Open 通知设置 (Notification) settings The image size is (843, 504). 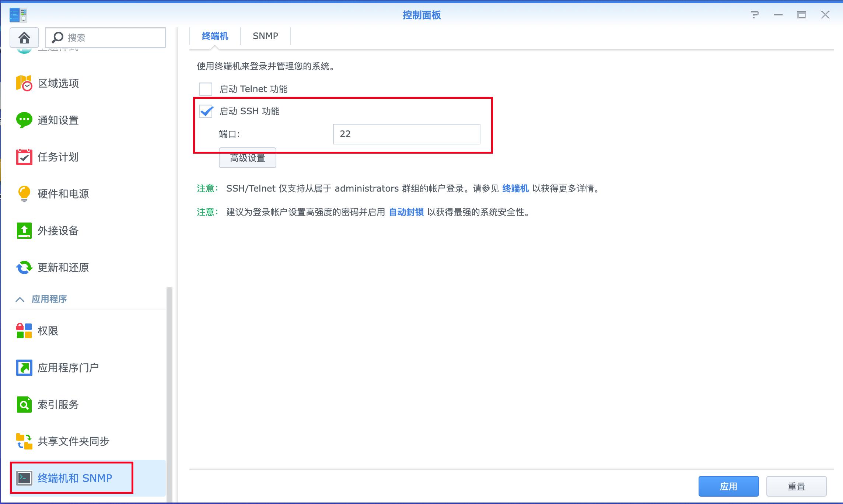tap(57, 120)
